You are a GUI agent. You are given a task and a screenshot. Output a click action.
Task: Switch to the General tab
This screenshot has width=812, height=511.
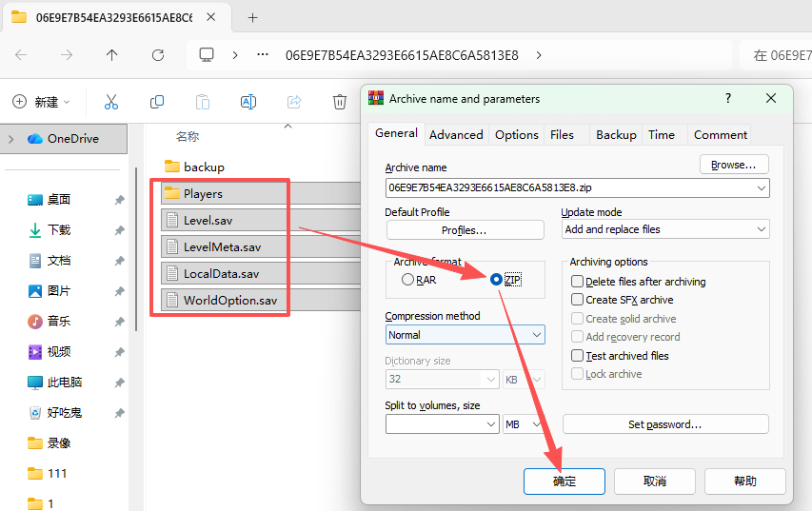click(x=396, y=133)
